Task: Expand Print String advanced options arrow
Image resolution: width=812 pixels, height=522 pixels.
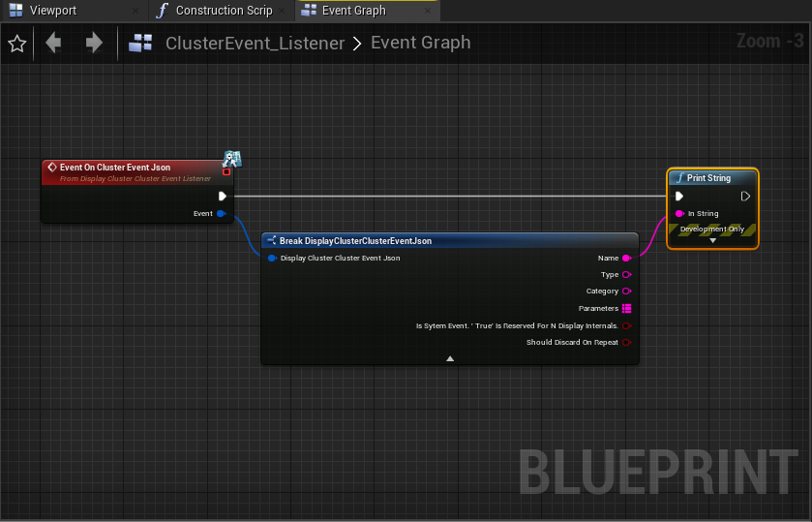Action: 712,240
